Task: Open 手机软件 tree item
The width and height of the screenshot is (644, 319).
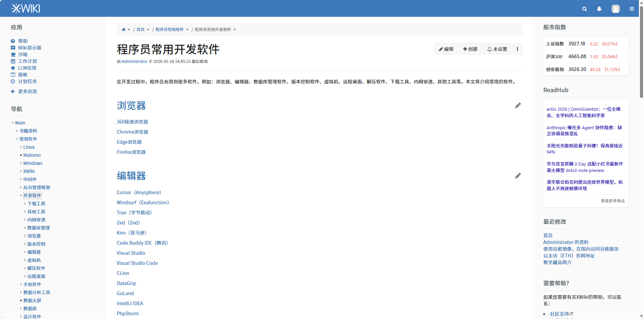Action: (x=32, y=284)
